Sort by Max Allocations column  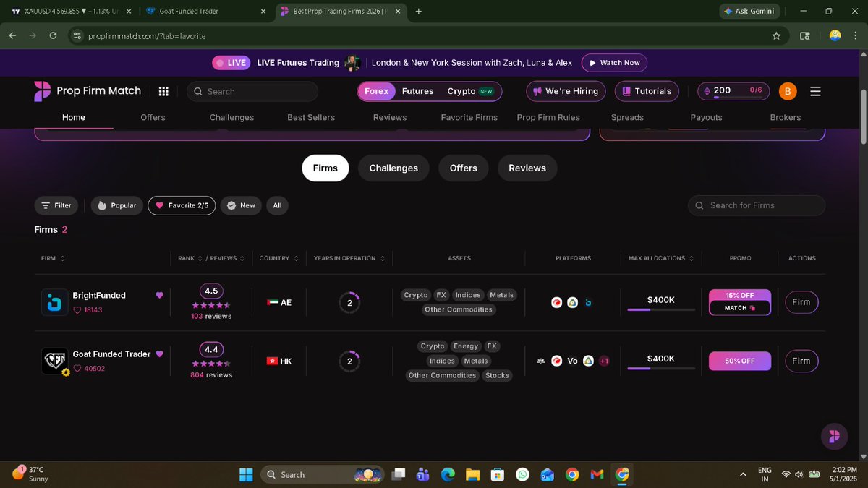[661, 258]
